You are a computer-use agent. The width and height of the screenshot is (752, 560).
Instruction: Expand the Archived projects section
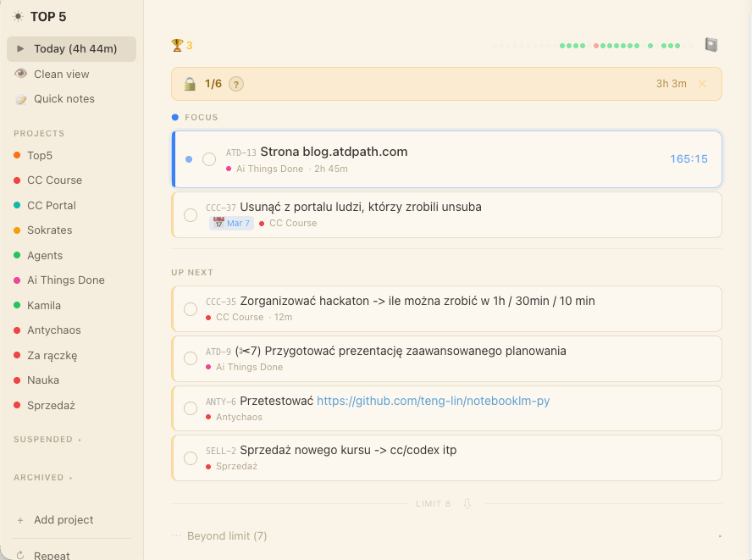[x=42, y=478]
